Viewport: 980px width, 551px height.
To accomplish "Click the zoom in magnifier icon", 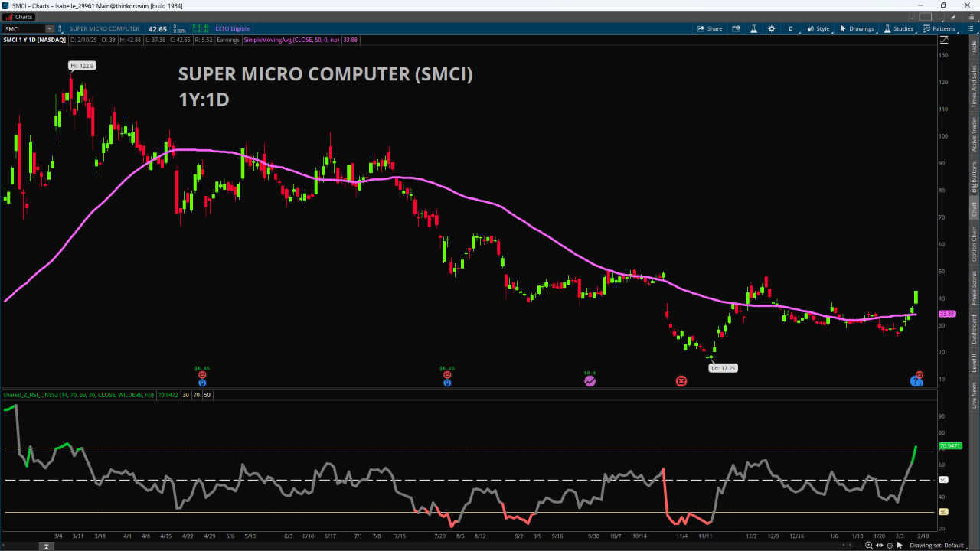I will (x=868, y=546).
